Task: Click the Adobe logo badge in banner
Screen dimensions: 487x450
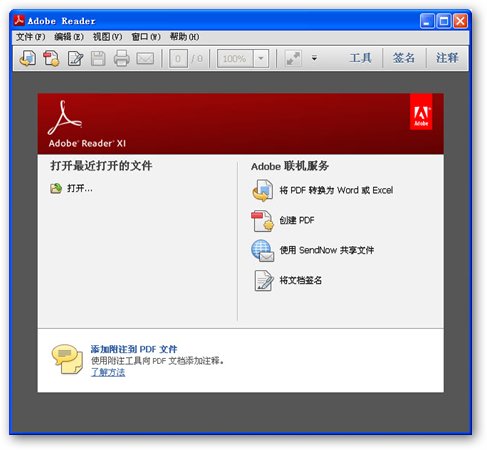Action: click(421, 112)
